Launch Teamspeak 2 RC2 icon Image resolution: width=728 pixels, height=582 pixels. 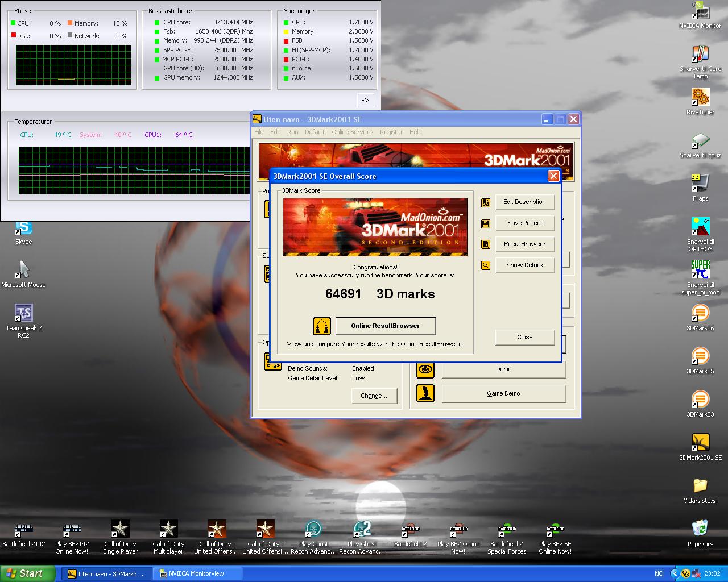click(23, 314)
